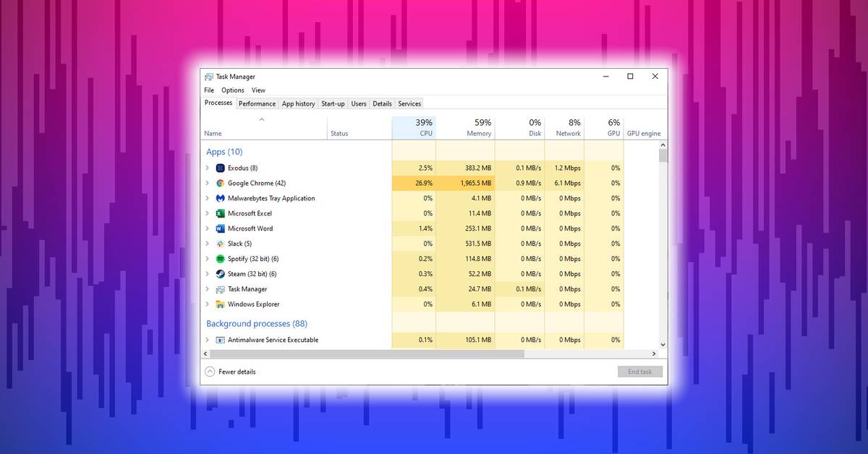The width and height of the screenshot is (868, 454).
Task: Click the Exodus app icon
Action: pyautogui.click(x=221, y=168)
